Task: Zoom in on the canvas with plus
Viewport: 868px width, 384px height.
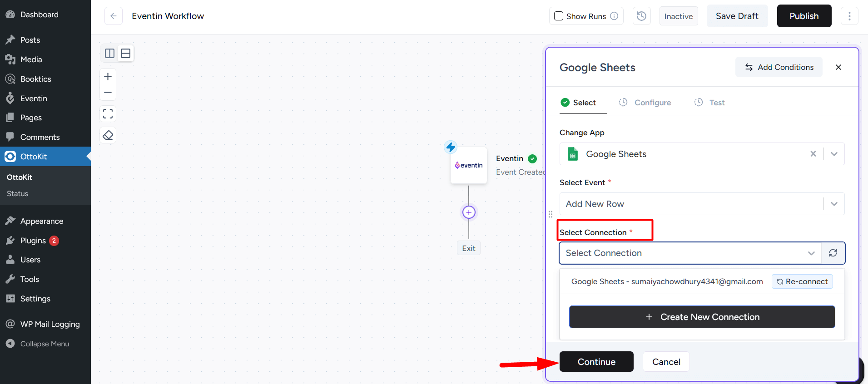Action: [108, 76]
